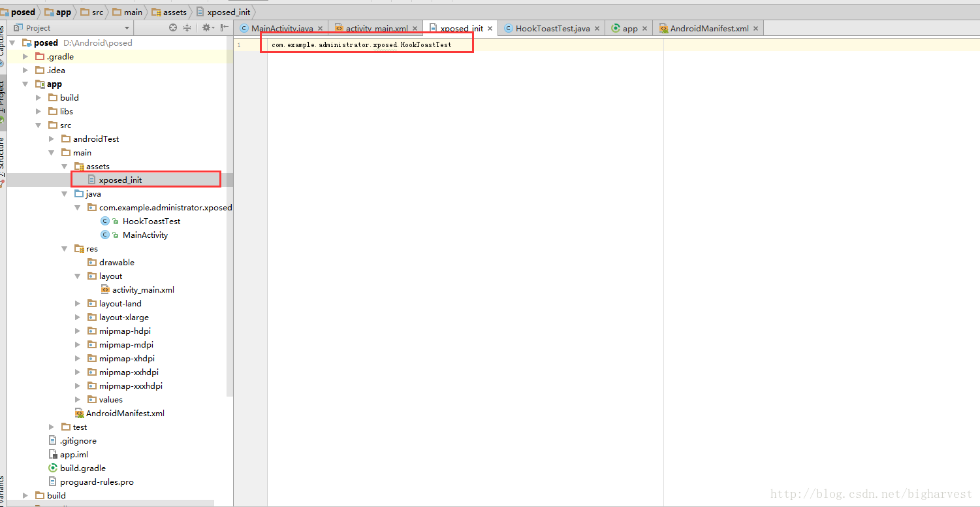The width and height of the screenshot is (980, 507).
Task: Close the xposed_init tab
Action: [490, 29]
